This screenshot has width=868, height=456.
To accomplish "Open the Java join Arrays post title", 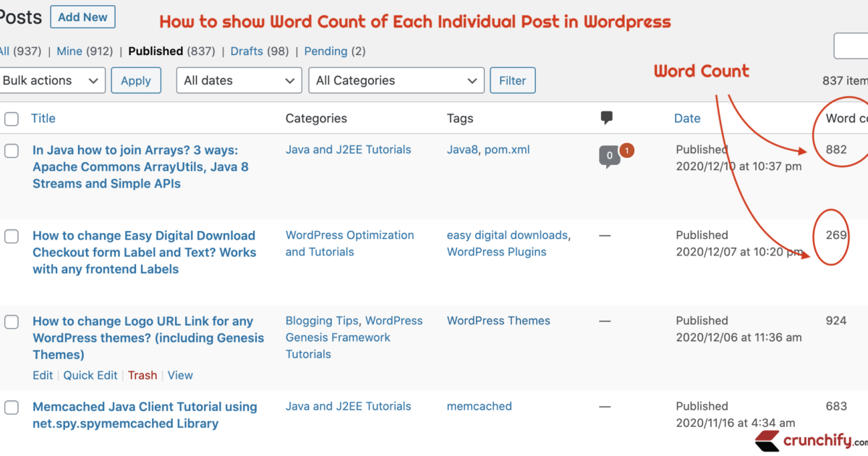I will tap(140, 167).
